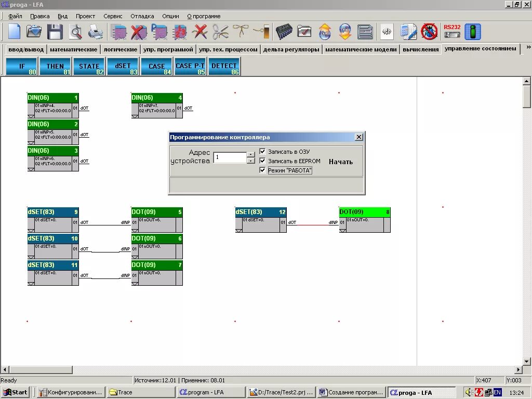This screenshot has width=532, height=399.
Task: Print the diagram with printer icon
Action: point(96,32)
